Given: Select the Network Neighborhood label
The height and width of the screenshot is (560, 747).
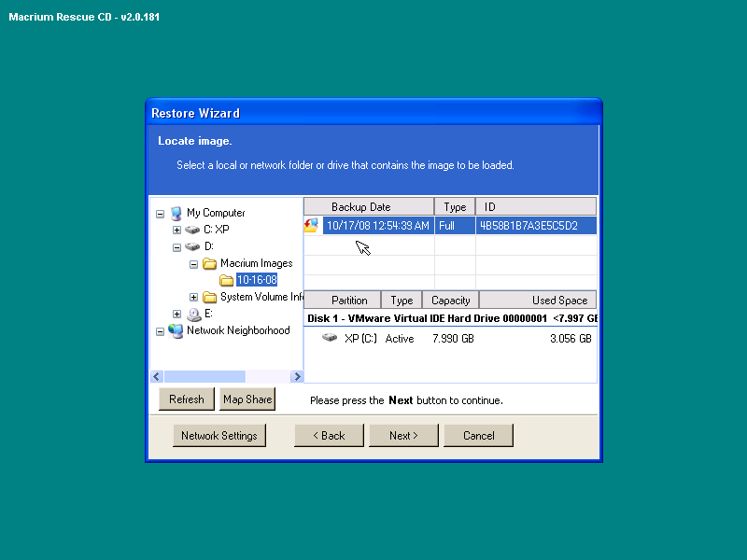Looking at the screenshot, I should click(x=238, y=330).
